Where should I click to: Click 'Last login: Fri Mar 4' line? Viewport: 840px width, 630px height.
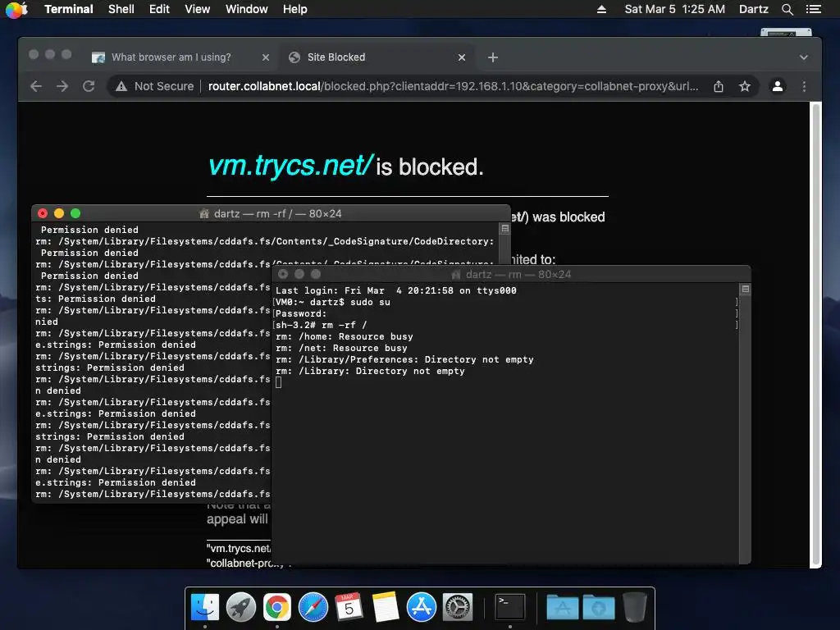(x=396, y=290)
